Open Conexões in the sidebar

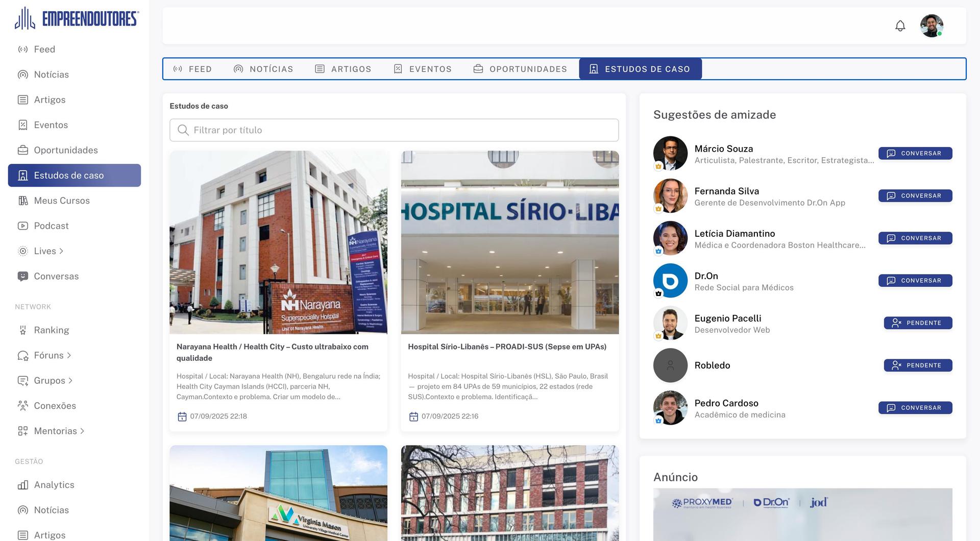tap(55, 406)
